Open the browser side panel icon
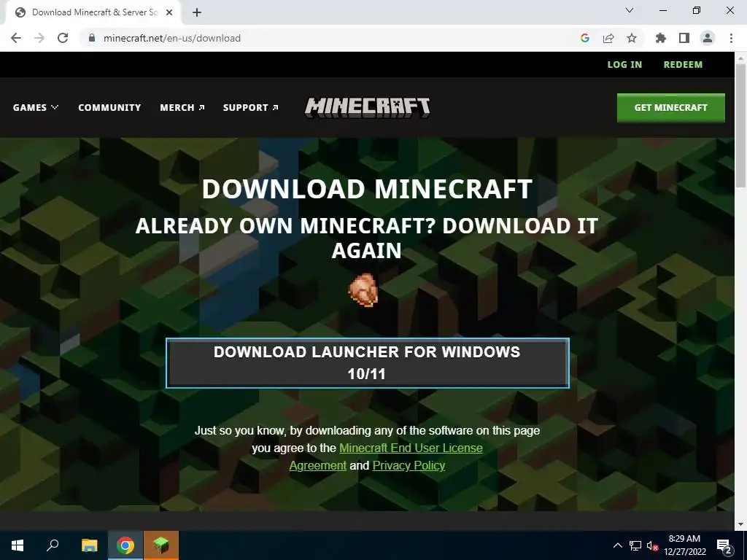This screenshot has height=560, width=747. [684, 38]
